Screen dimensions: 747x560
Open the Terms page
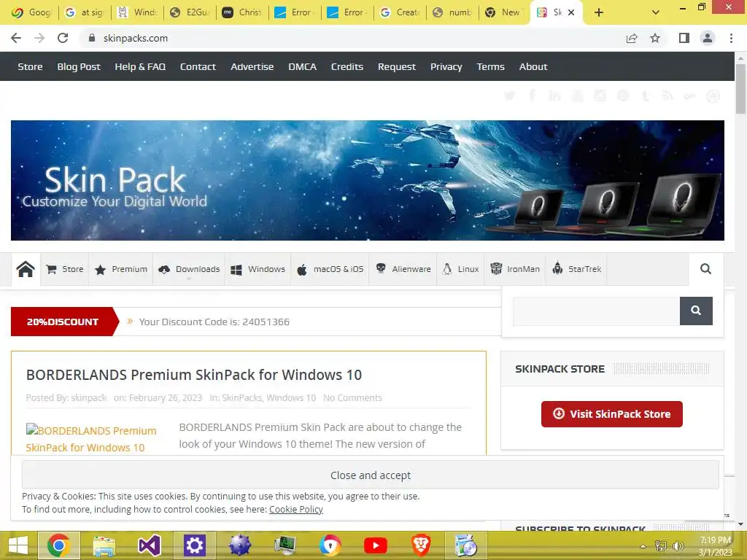pos(490,66)
